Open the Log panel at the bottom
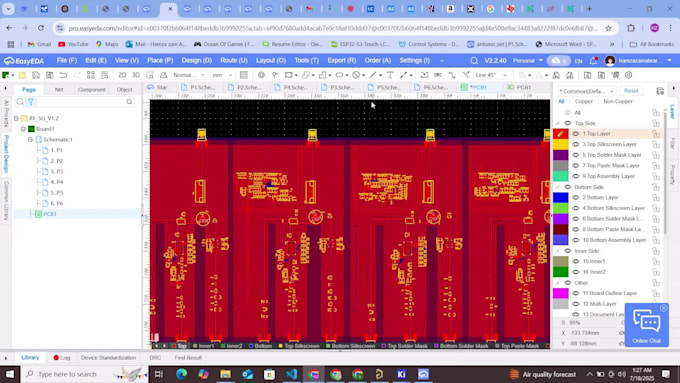The width and height of the screenshot is (680, 383). click(x=62, y=358)
